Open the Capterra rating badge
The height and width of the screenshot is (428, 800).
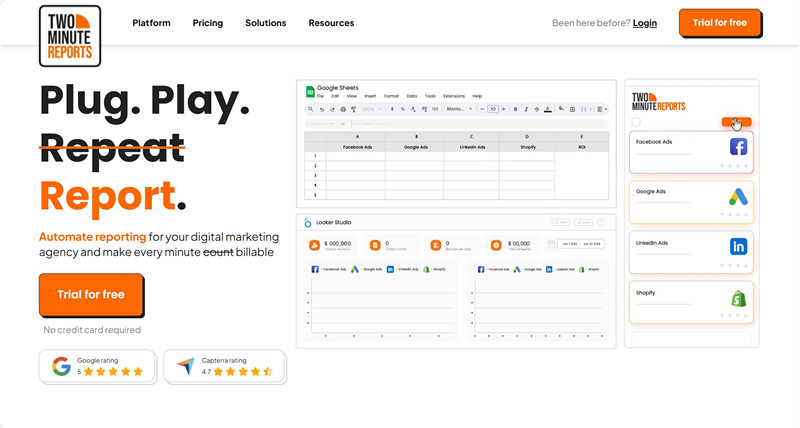pos(224,366)
